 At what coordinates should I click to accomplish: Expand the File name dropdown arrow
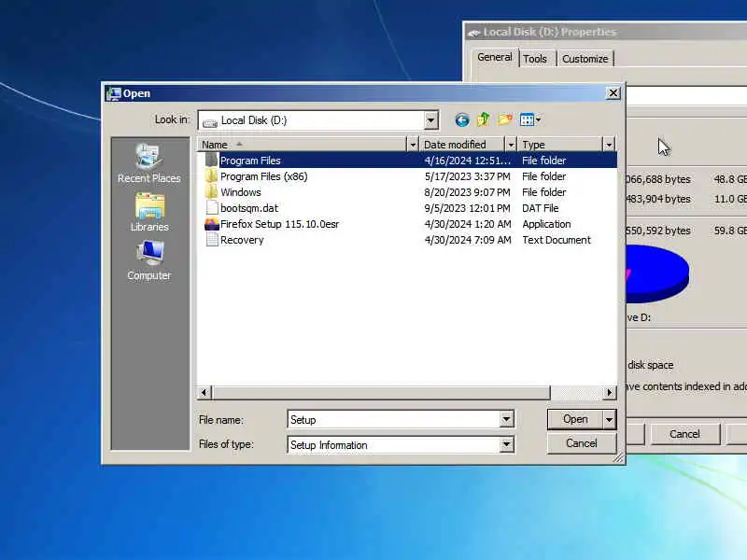tap(506, 419)
